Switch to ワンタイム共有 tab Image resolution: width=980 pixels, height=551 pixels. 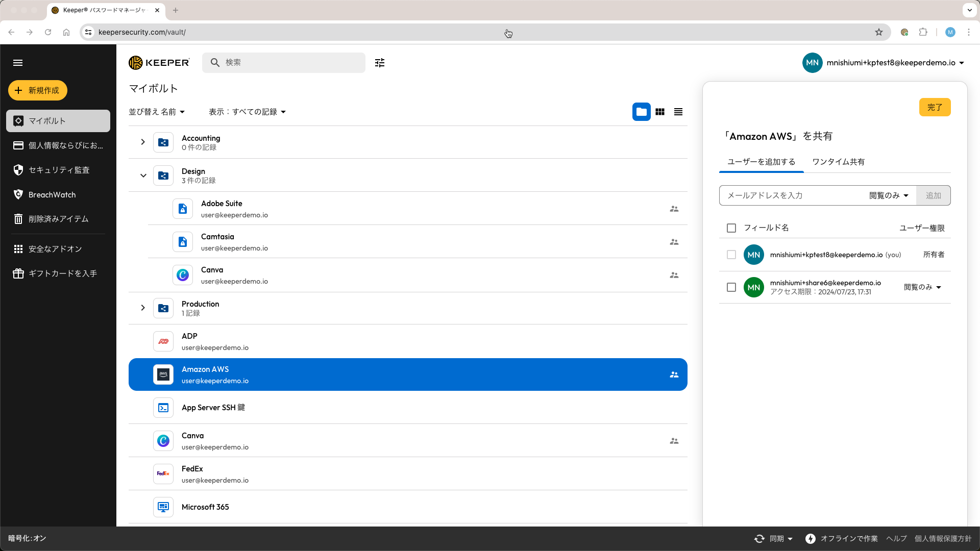(x=838, y=162)
